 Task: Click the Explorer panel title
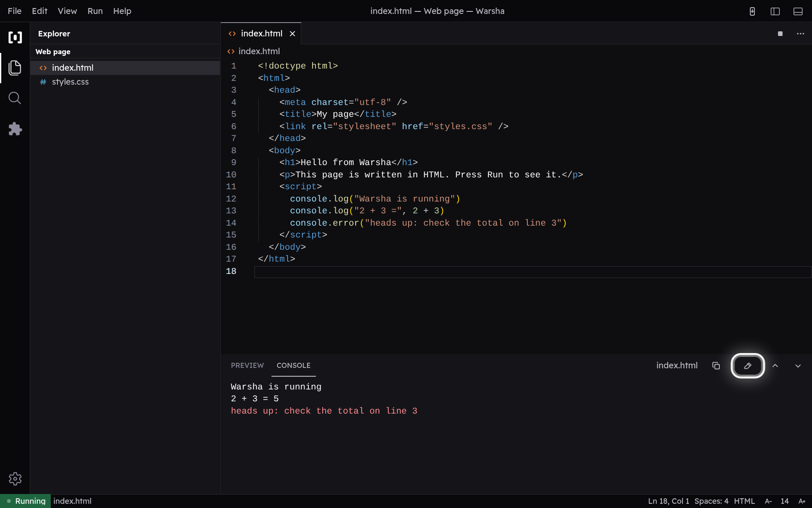(54, 34)
